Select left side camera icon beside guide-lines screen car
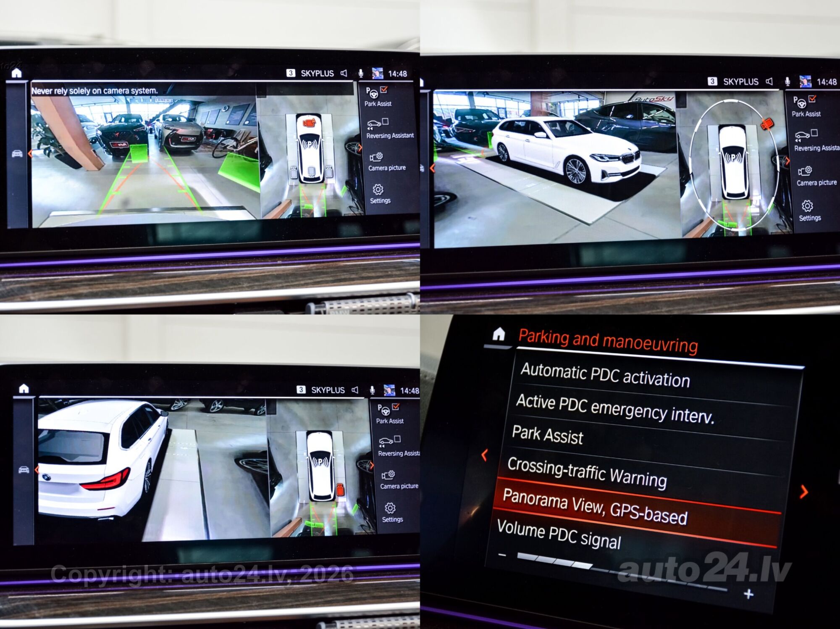 click(x=294, y=171)
